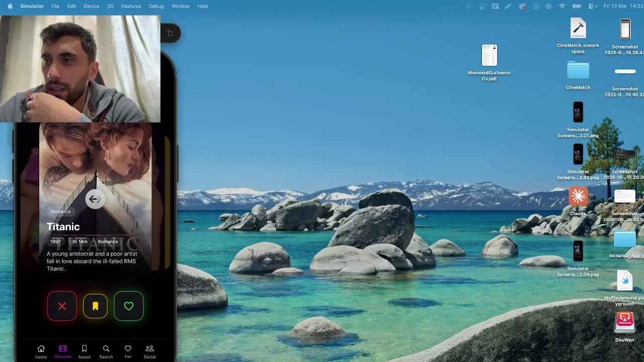Click the swipe arrows indicator on poster
644x362 pixels.
click(95, 199)
